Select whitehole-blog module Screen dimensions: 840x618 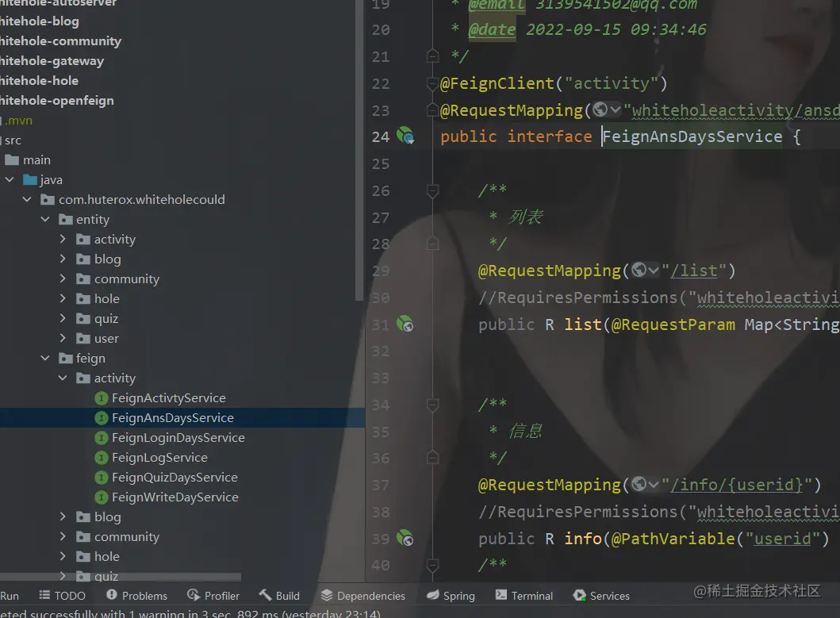(x=39, y=21)
